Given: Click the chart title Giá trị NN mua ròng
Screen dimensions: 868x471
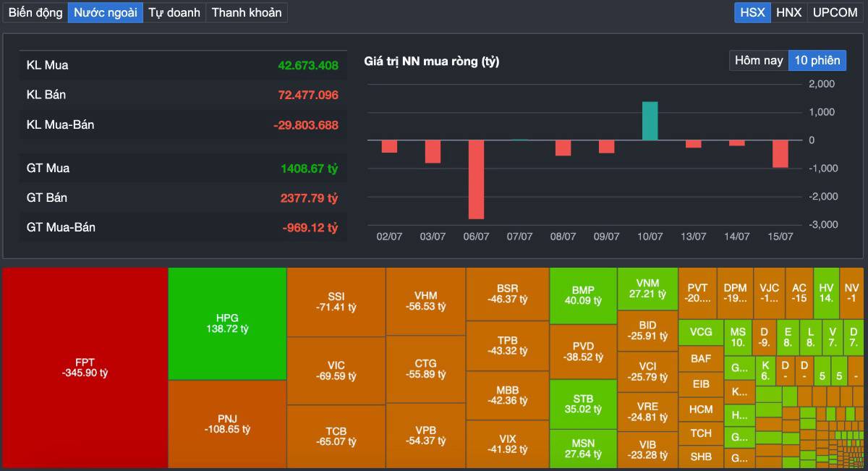Looking at the screenshot, I should [432, 61].
